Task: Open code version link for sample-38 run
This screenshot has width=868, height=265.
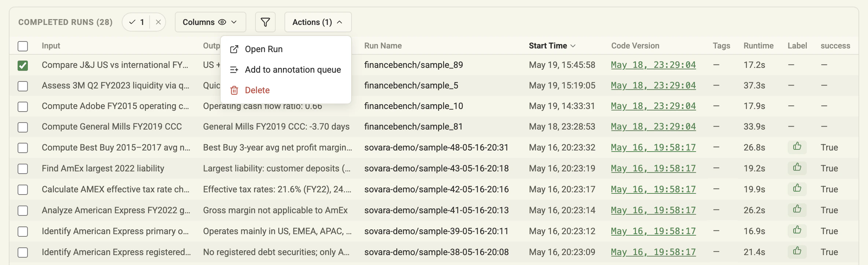Action: (x=653, y=252)
